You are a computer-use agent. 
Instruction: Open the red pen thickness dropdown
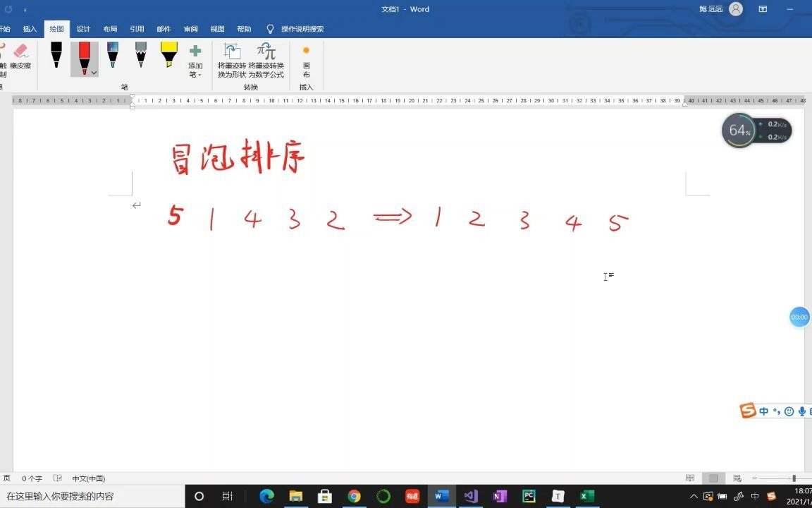pyautogui.click(x=93, y=73)
